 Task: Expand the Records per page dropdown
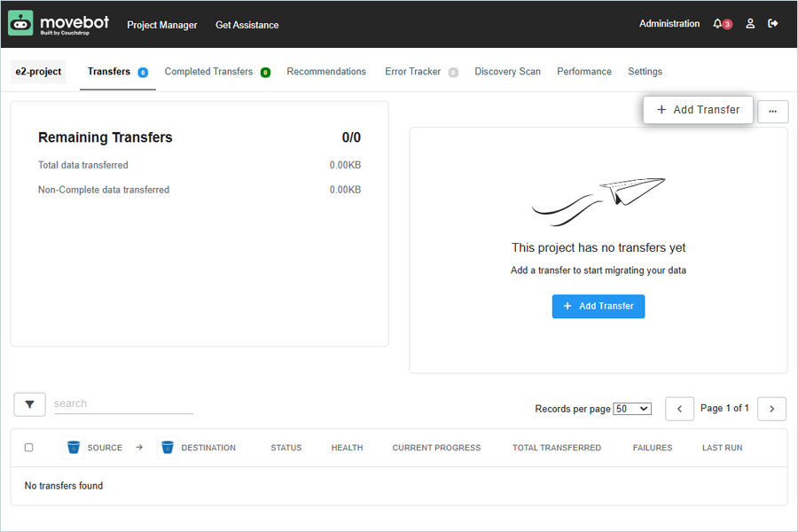(x=632, y=409)
